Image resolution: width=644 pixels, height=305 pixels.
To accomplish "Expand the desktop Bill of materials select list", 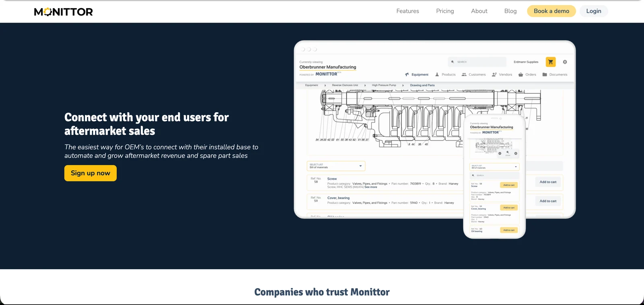I will click(336, 166).
